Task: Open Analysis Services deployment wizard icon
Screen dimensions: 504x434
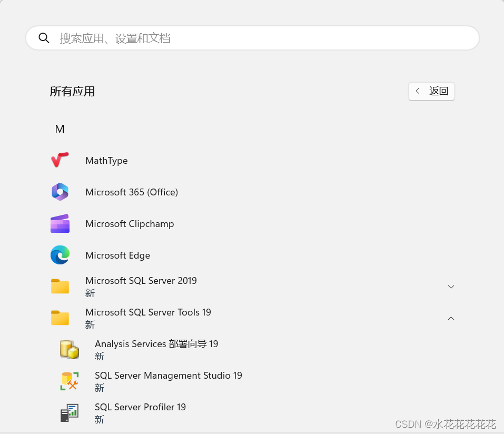Action: pos(69,349)
